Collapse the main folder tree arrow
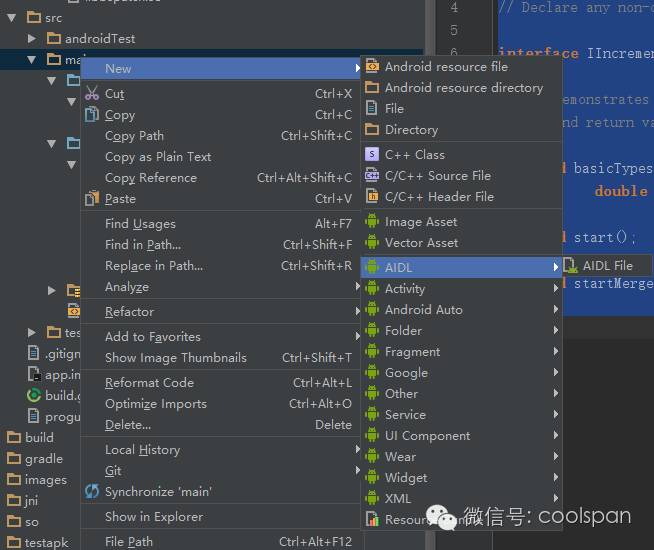Viewport: 654px width, 550px height. pos(31,60)
